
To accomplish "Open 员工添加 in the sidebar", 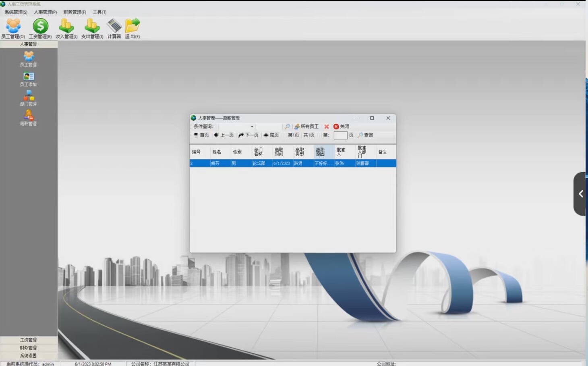I will 28,79.
